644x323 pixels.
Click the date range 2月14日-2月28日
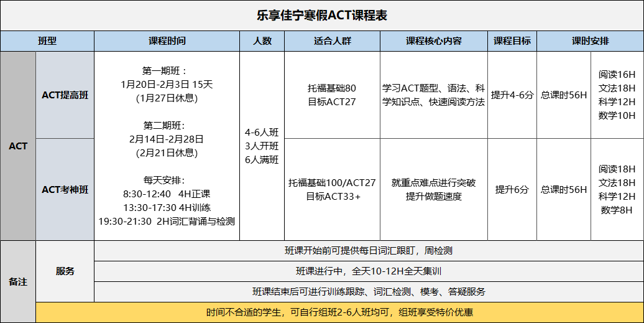click(x=167, y=139)
